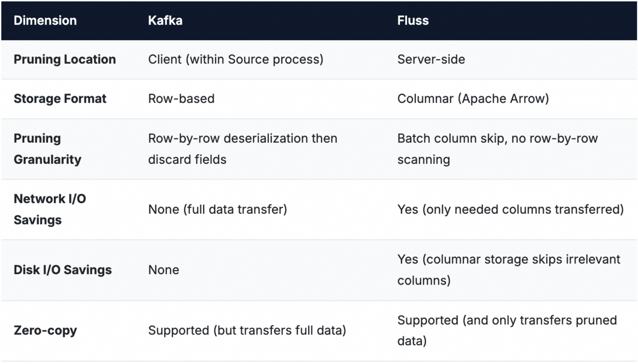This screenshot has width=638, height=364.
Task: Click the Dimension column header
Action: click(45, 21)
